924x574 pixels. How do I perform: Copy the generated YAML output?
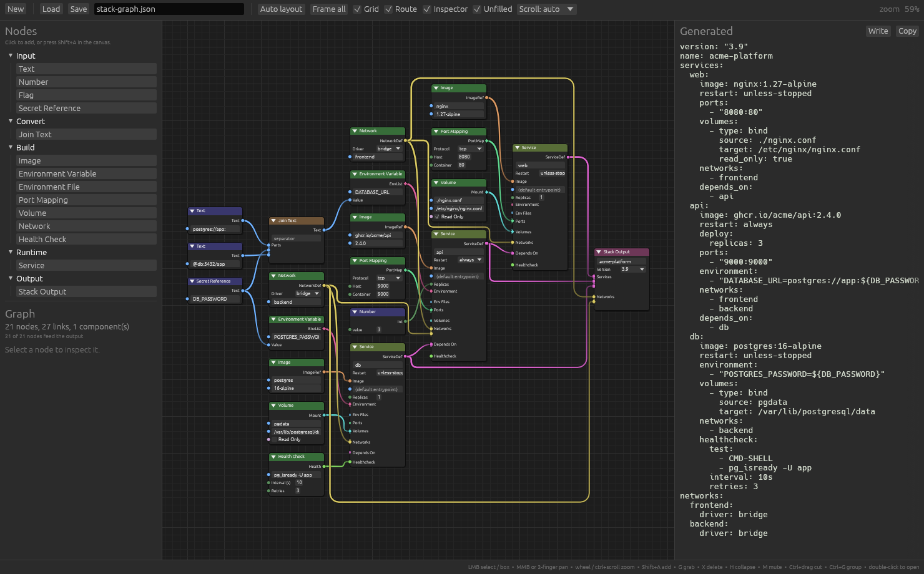(x=907, y=31)
